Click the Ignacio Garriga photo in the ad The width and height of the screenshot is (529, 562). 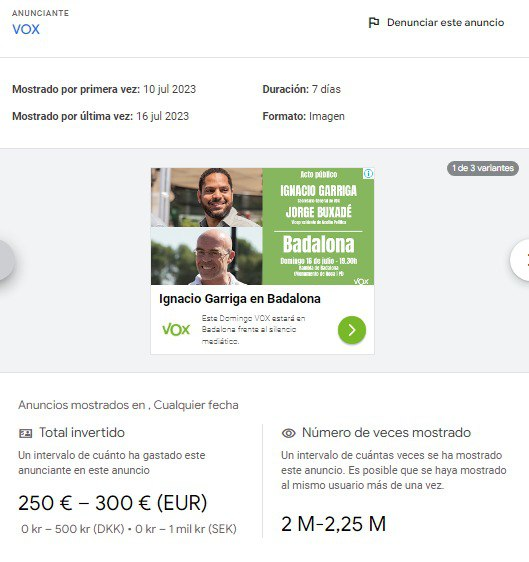click(x=207, y=197)
